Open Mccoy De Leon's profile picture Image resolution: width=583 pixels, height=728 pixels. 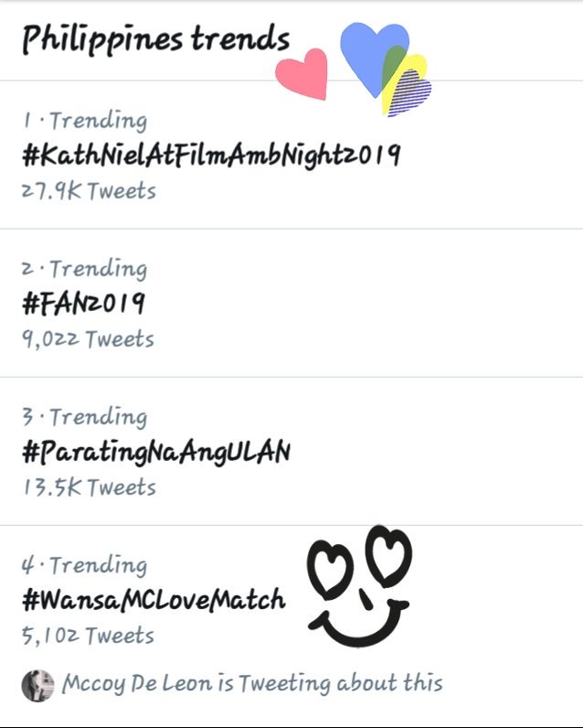tap(38, 685)
